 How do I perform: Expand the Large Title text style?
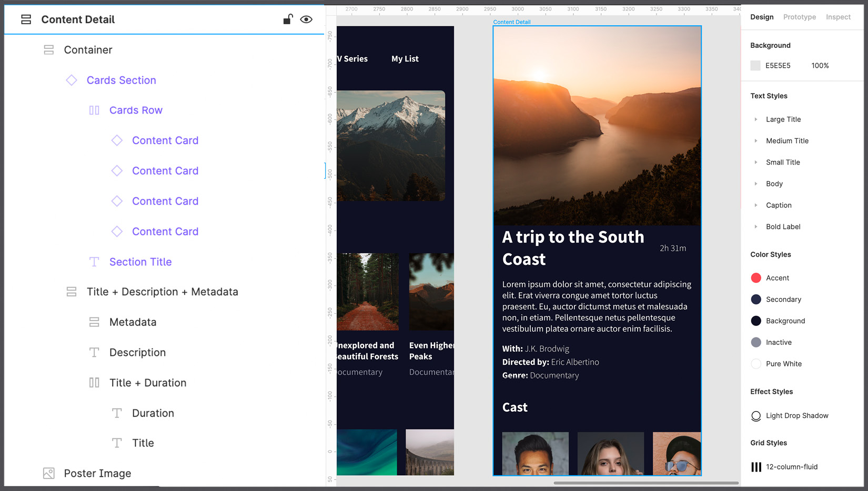[756, 119]
